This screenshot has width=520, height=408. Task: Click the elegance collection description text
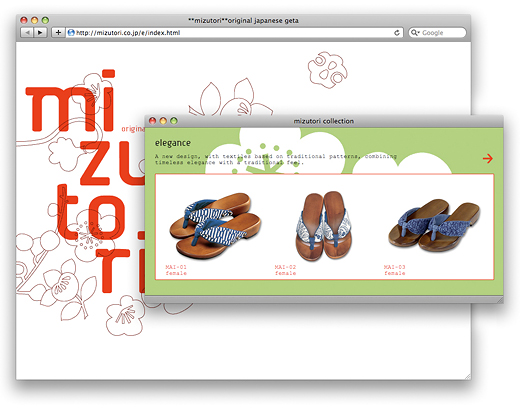[276, 159]
